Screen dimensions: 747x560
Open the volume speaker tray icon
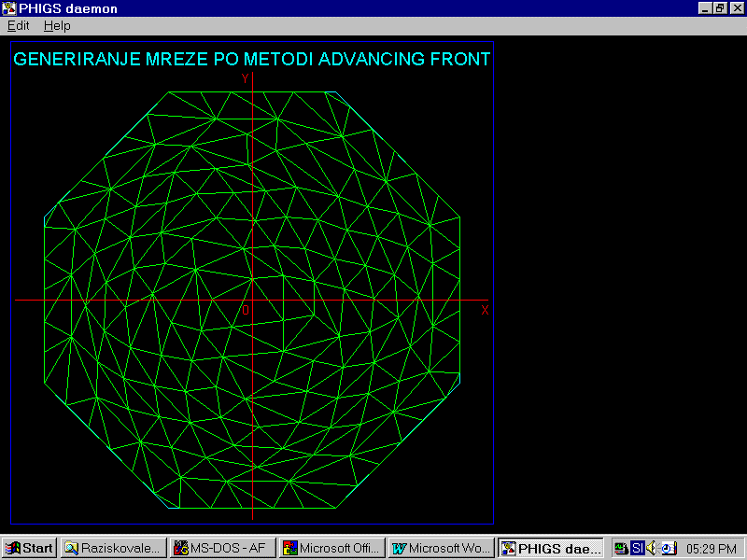pos(652,548)
